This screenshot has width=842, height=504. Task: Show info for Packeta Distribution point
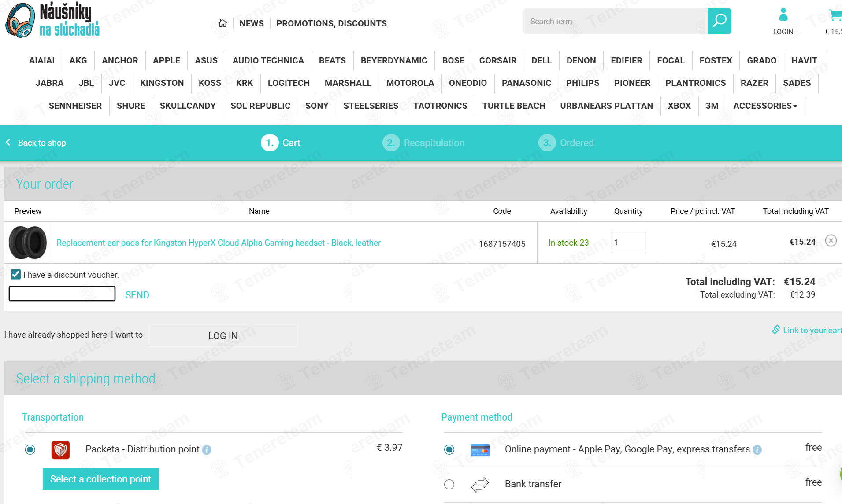pos(207,450)
